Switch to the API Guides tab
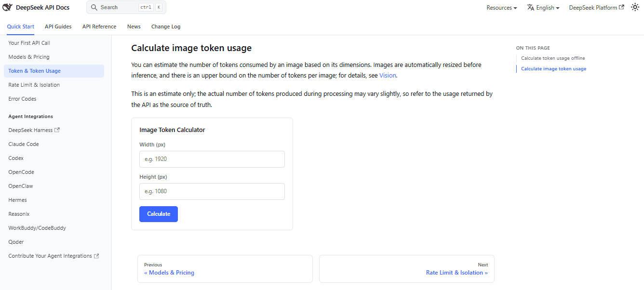 (58, 26)
